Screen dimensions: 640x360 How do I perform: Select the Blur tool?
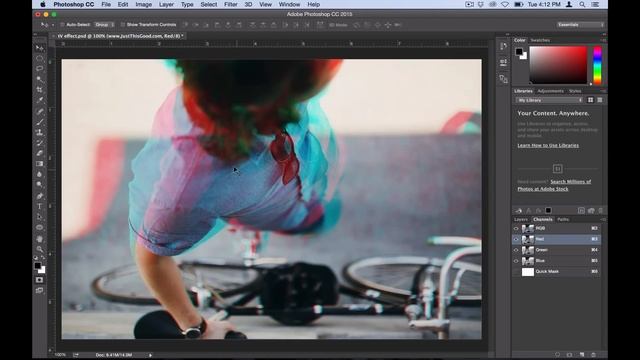(x=40, y=174)
